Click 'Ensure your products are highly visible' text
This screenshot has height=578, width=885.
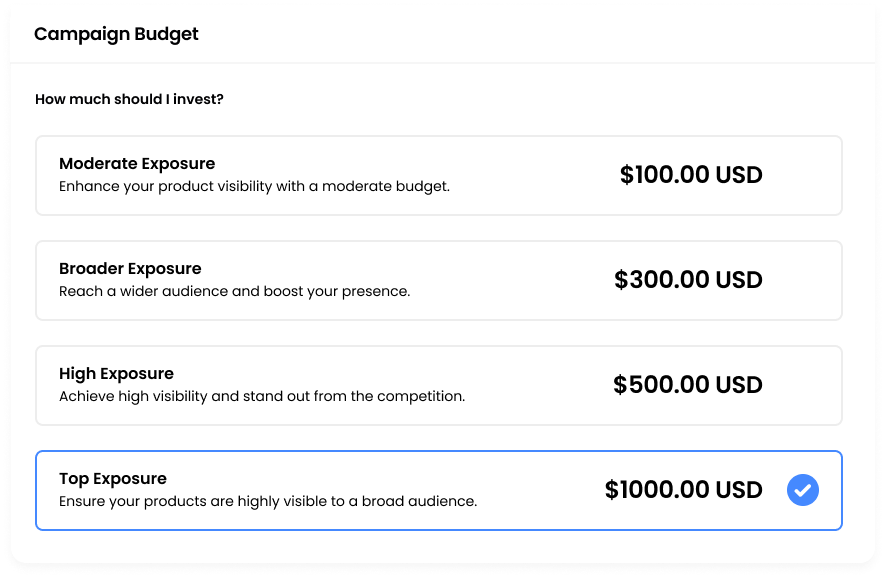tap(268, 501)
